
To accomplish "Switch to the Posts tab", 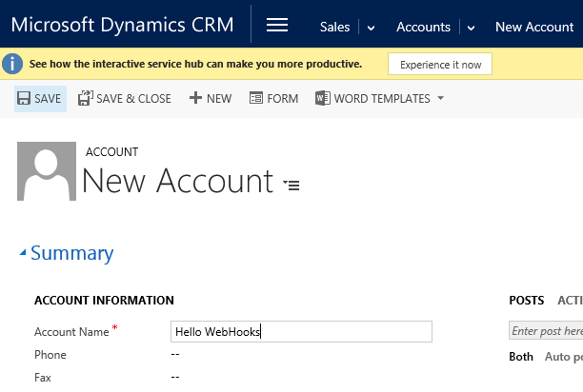I will pos(527,301).
